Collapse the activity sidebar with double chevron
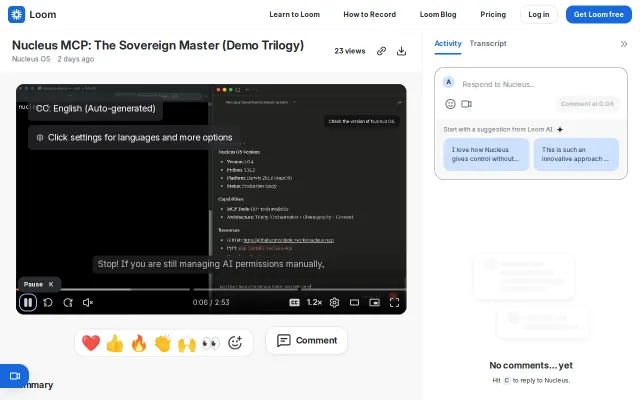The height and width of the screenshot is (400, 640). (624, 44)
